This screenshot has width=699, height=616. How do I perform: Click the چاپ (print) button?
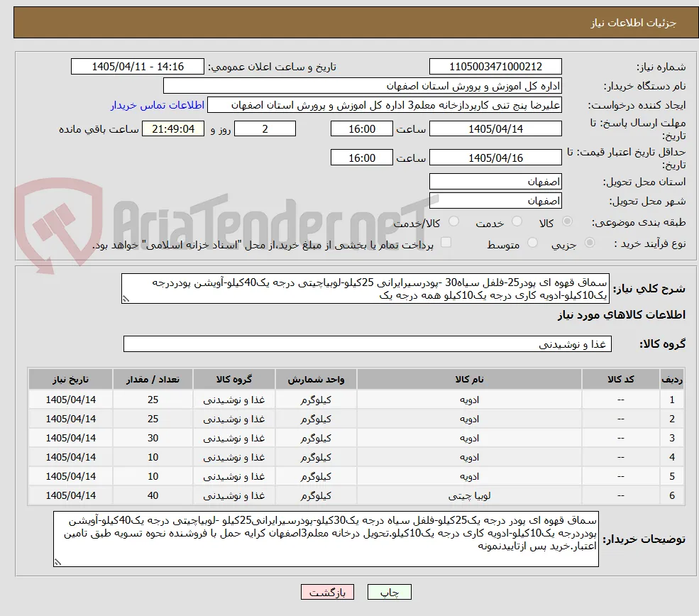tap(389, 592)
